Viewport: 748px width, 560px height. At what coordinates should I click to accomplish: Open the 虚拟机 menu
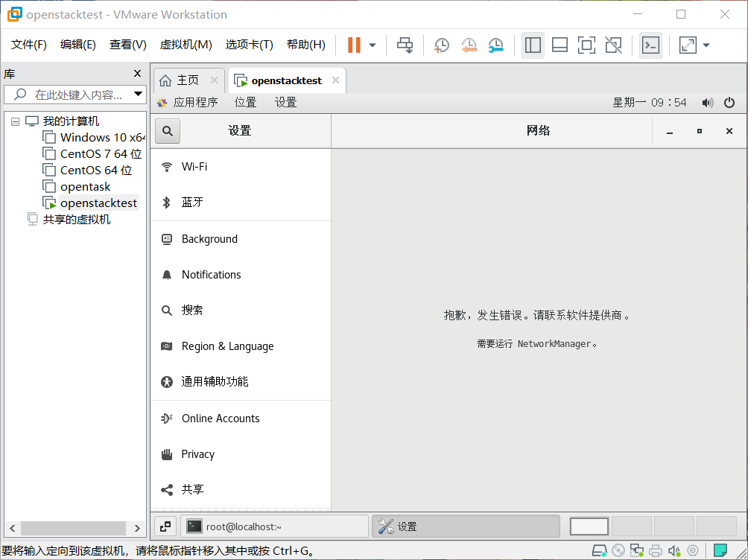coord(186,44)
